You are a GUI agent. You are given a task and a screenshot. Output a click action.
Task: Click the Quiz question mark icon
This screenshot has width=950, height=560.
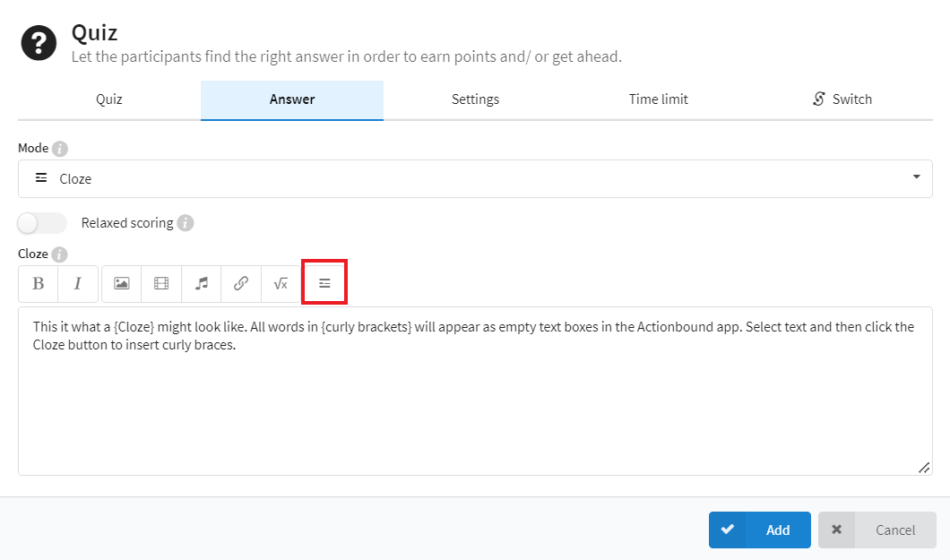(x=39, y=43)
